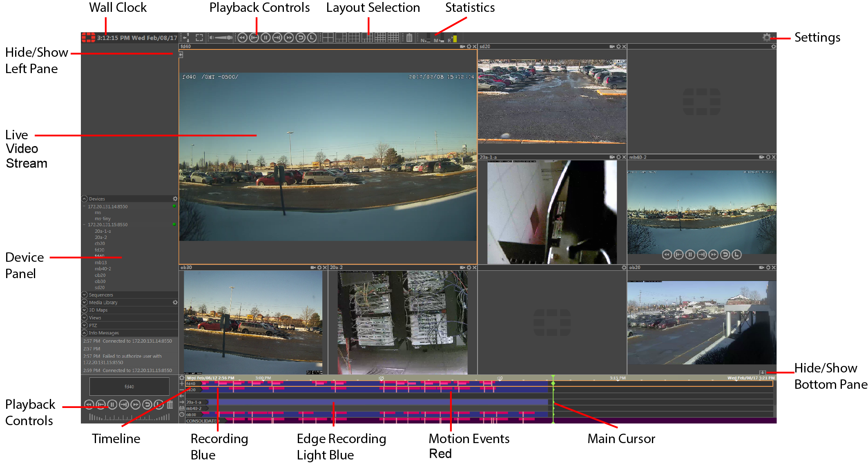868x468 pixels.
Task: Expand the Media Library section
Action: (x=85, y=303)
